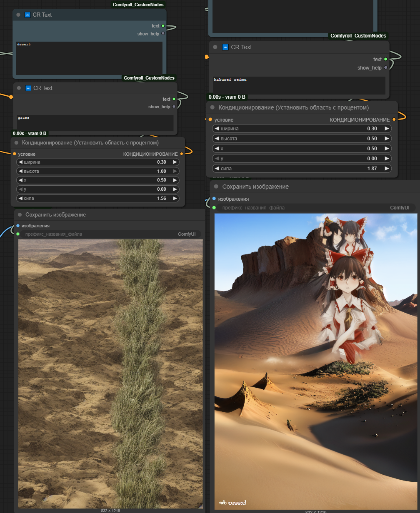Increase y in the conditioning node with сила 1.56

[175, 189]
